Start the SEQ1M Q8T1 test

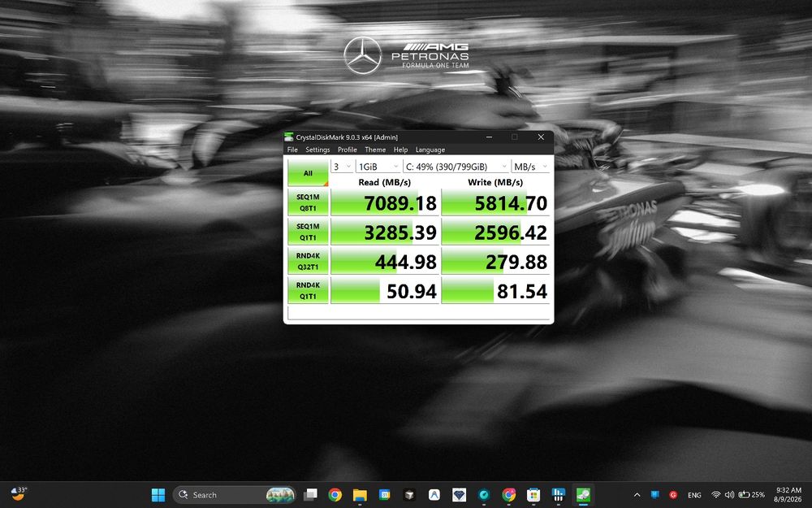pyautogui.click(x=308, y=202)
